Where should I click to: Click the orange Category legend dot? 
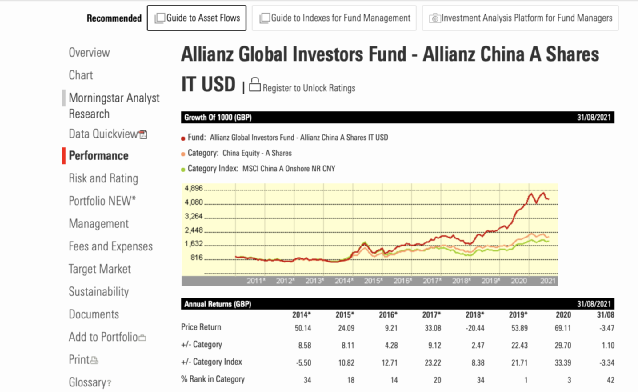(183, 154)
